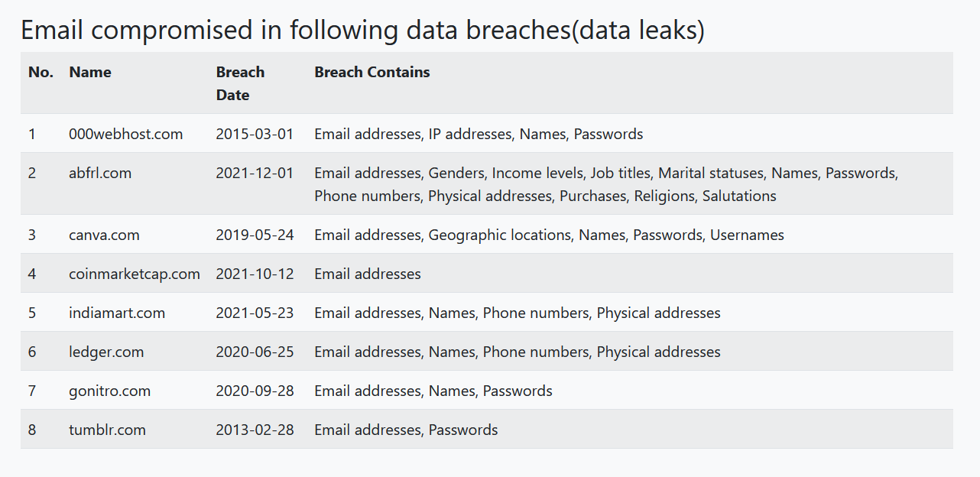Select "Email addresses, Geographic locations" contents cell
The width and height of the screenshot is (980, 477).
click(x=549, y=235)
